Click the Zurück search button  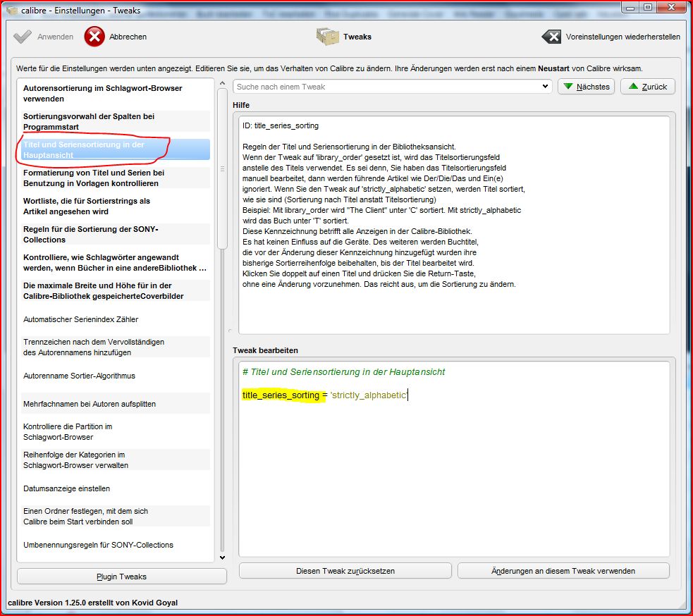[x=648, y=87]
